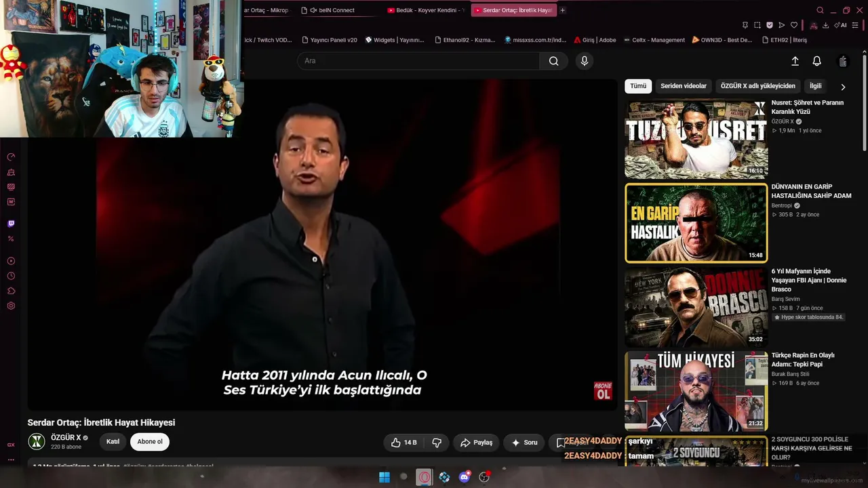Screen dimensions: 868x488
Task: Like the video with thumbs-up button
Action: 403,443
